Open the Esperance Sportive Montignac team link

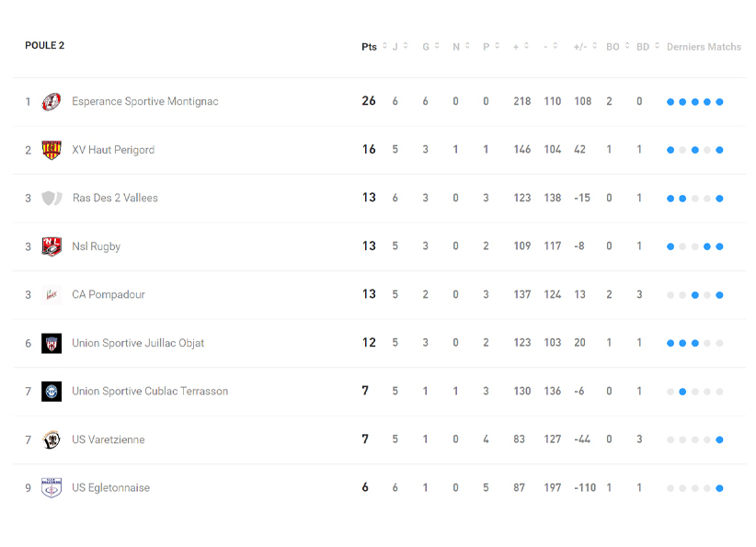click(145, 101)
